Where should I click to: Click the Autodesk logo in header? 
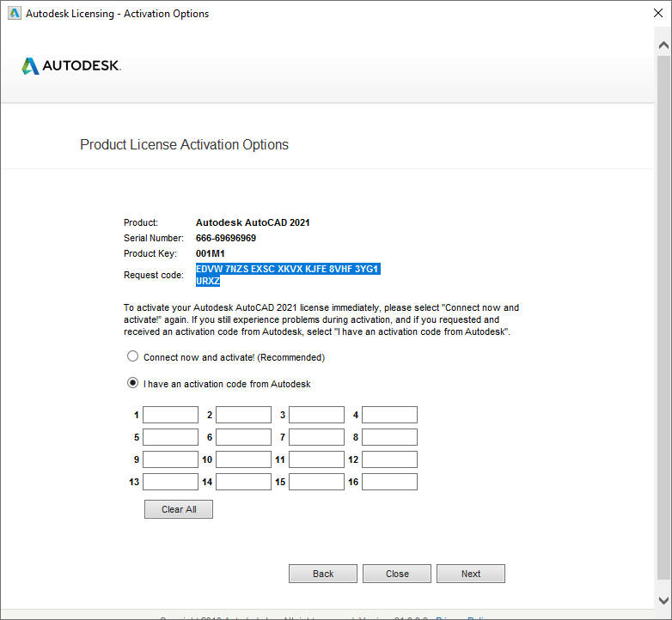(x=71, y=65)
